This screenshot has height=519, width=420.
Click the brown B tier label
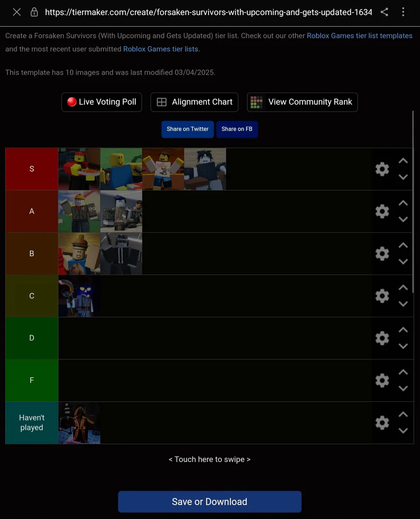[32, 253]
